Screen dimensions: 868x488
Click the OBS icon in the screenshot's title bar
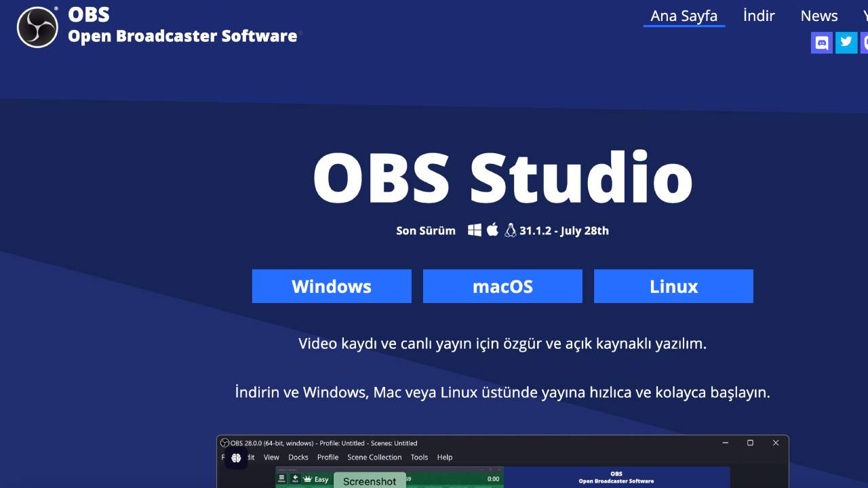224,443
